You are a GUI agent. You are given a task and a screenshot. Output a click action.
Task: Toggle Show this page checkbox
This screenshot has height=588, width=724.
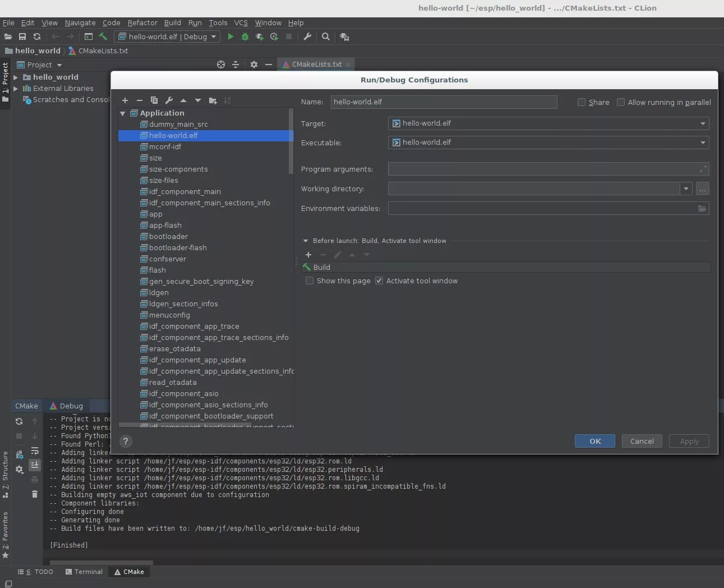310,281
